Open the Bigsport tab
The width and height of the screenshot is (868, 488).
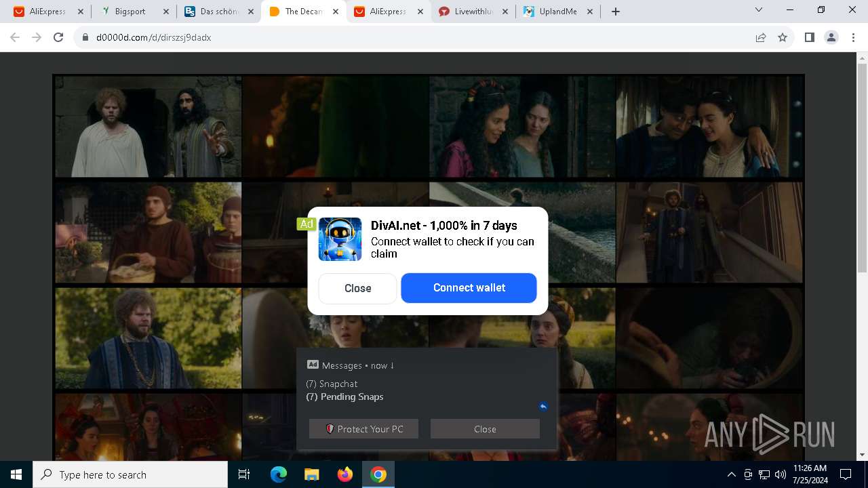[133, 12]
